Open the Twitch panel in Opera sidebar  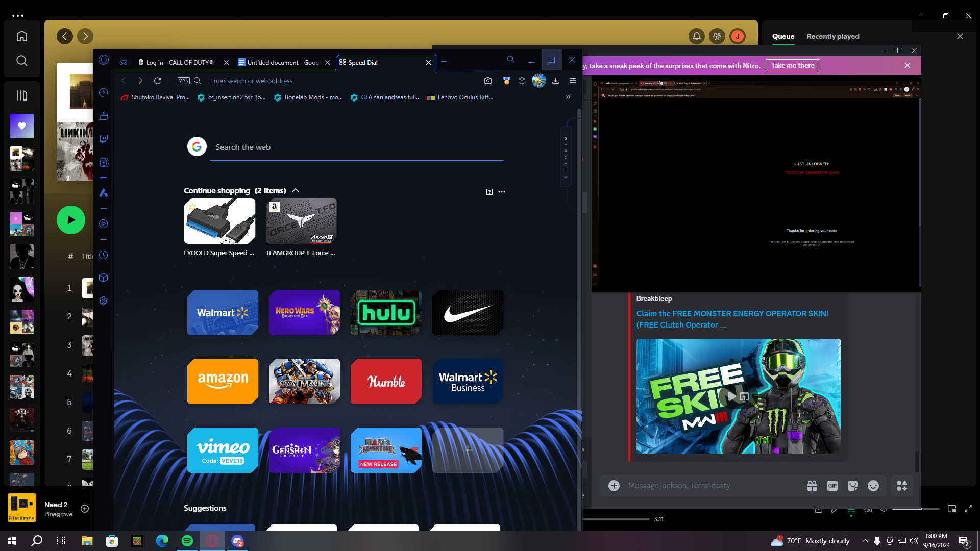tap(104, 139)
